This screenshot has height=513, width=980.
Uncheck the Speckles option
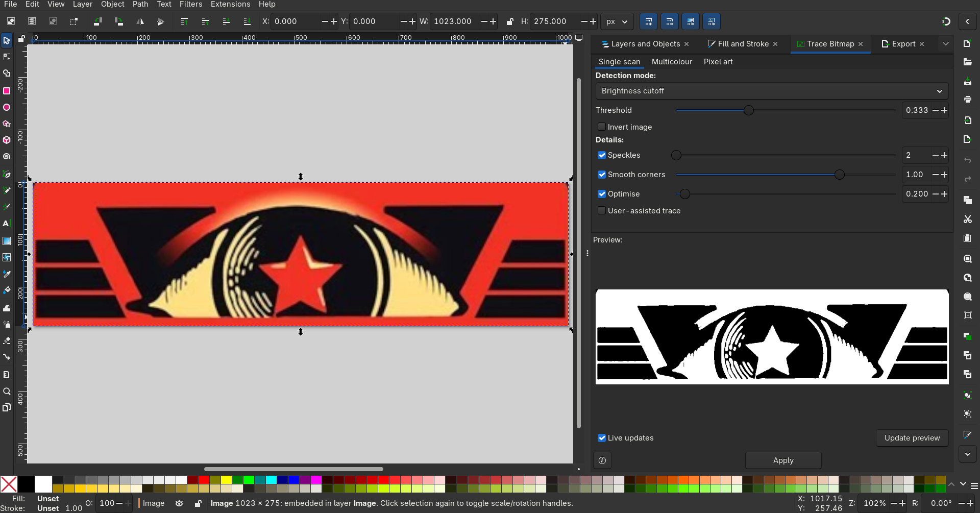pos(602,155)
